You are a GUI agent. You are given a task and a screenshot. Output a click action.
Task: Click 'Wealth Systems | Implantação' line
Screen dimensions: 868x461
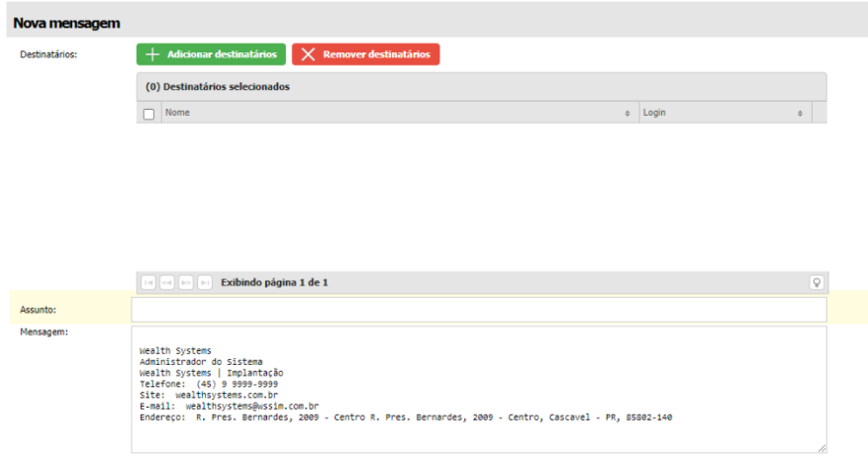point(212,373)
